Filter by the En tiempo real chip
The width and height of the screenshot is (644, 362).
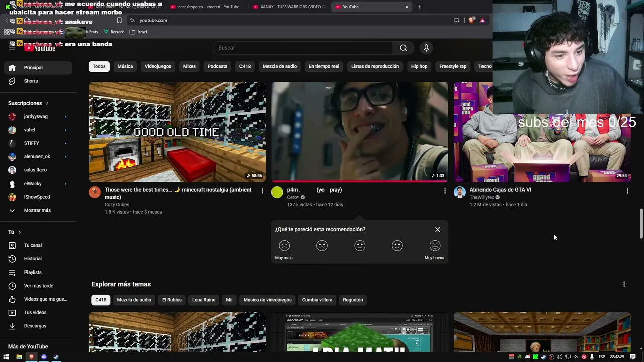click(324, 66)
